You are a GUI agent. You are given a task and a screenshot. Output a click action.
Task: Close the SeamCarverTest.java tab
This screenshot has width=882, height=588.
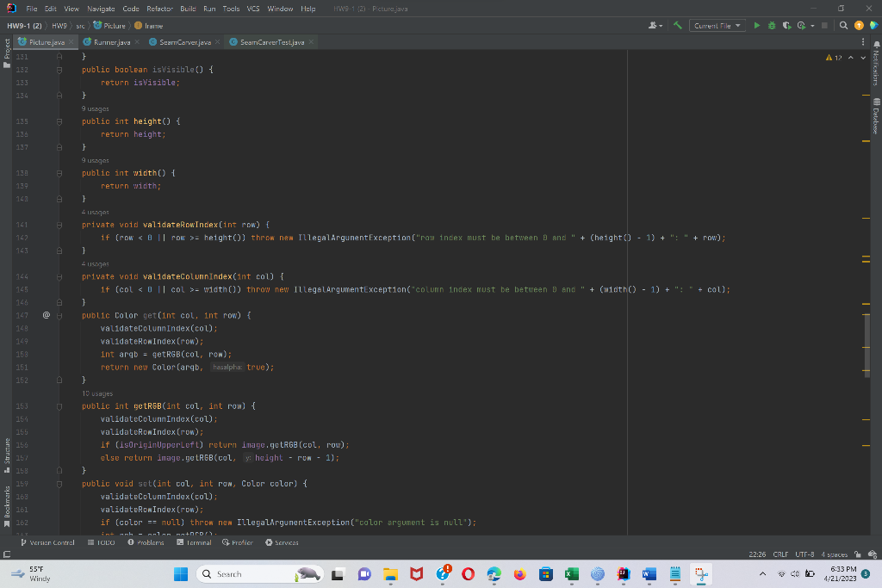pos(311,42)
